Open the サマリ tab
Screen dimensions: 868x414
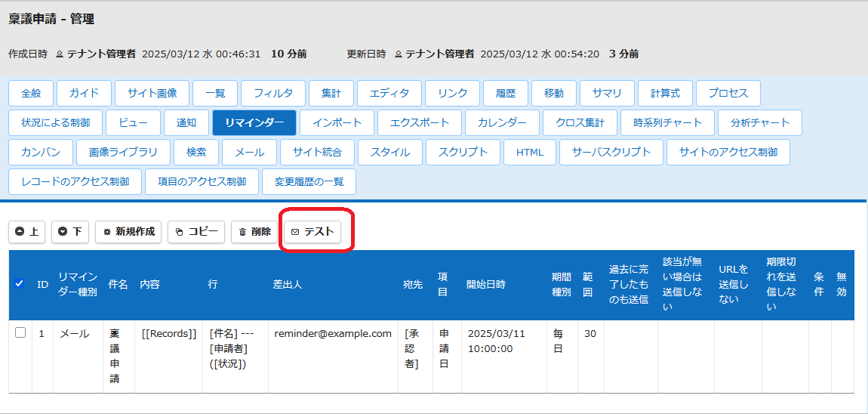point(608,93)
